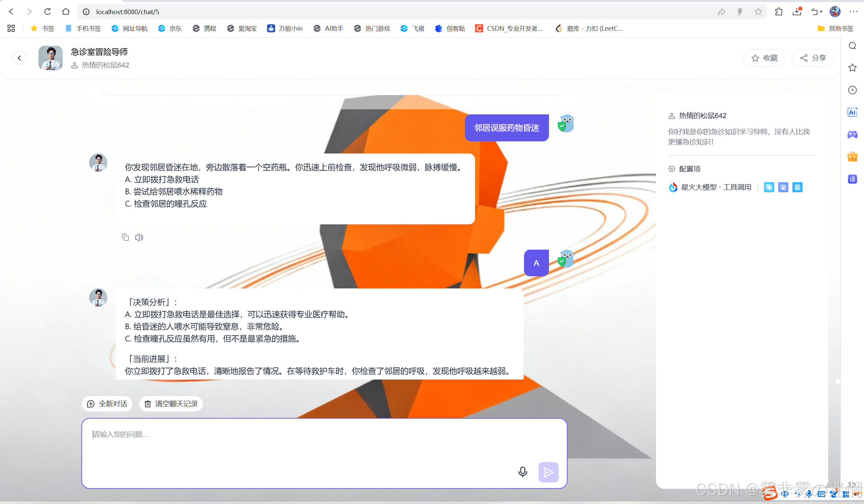Expand the undo history dropdown arrow
Screen dimensions: 864x504
point(821,12)
